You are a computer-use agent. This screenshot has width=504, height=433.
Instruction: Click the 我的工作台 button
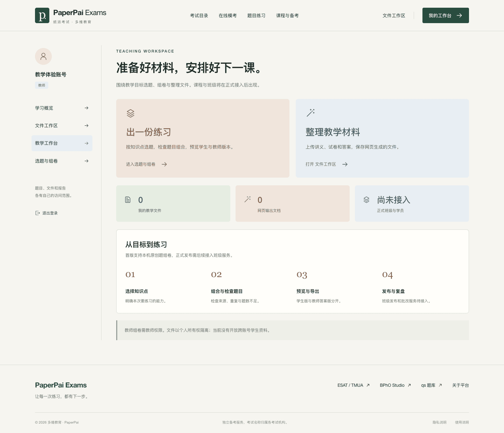point(446,15)
